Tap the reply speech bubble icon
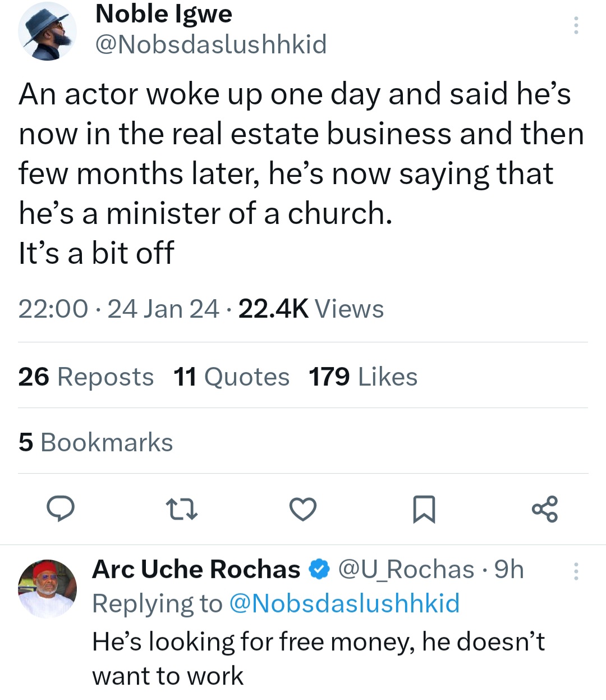Viewport: 606px width, 700px height. point(60,509)
